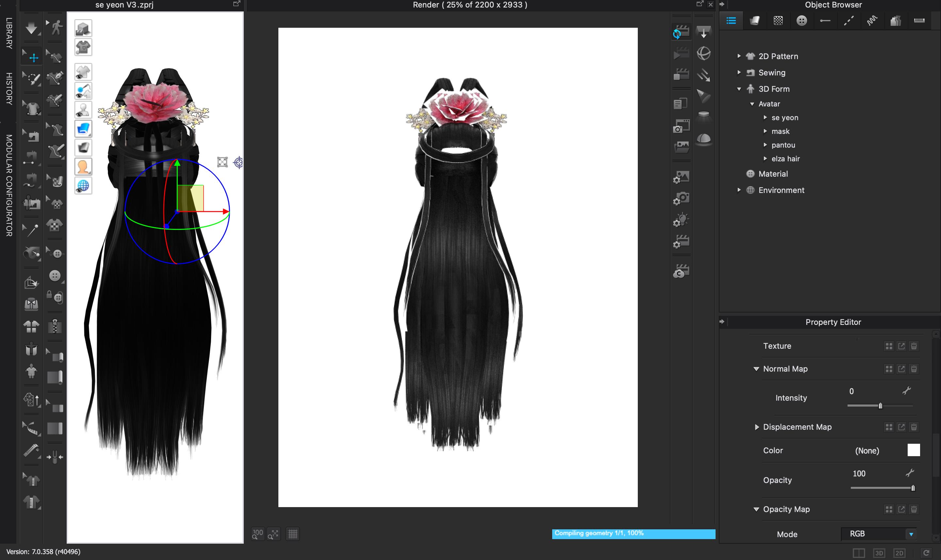Open the Topstitch dashed-line tab
Screen dimensions: 941x560
[x=849, y=20]
